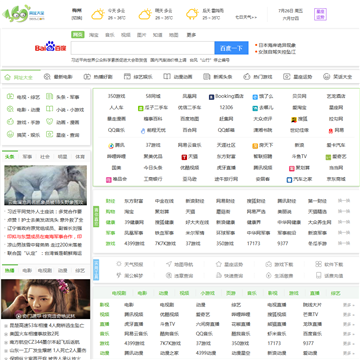Open the 芒果TV link
Screen dimensions: 360x360
[x=310, y=314]
